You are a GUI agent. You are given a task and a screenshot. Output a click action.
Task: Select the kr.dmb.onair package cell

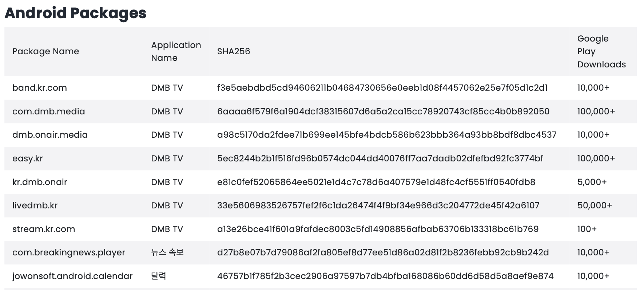[40, 182]
